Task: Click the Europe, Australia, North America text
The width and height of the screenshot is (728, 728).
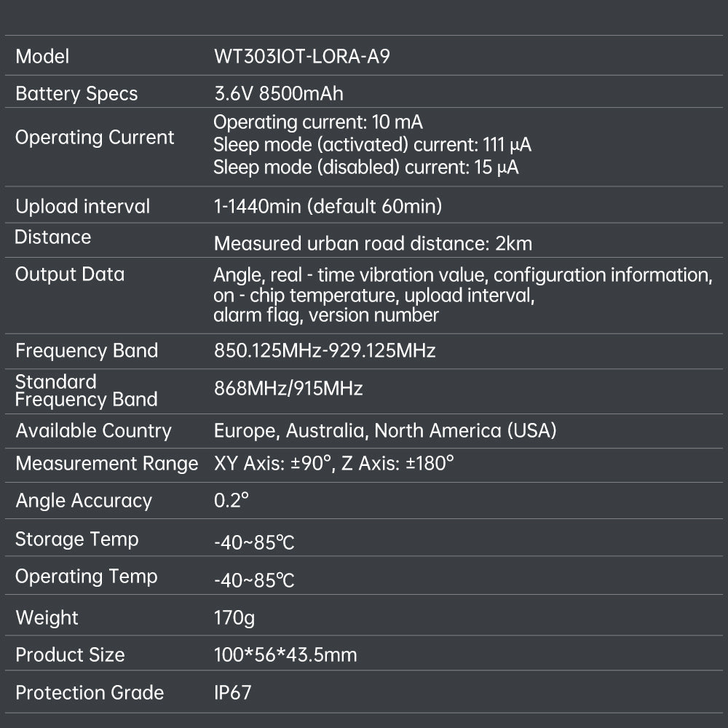Action: tap(385, 431)
